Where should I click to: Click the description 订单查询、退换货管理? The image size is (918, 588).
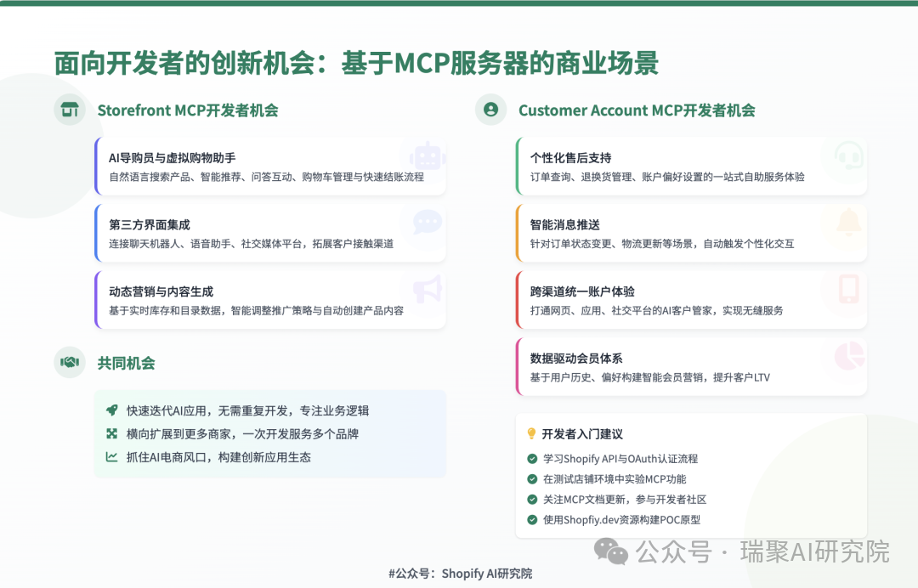667,177
